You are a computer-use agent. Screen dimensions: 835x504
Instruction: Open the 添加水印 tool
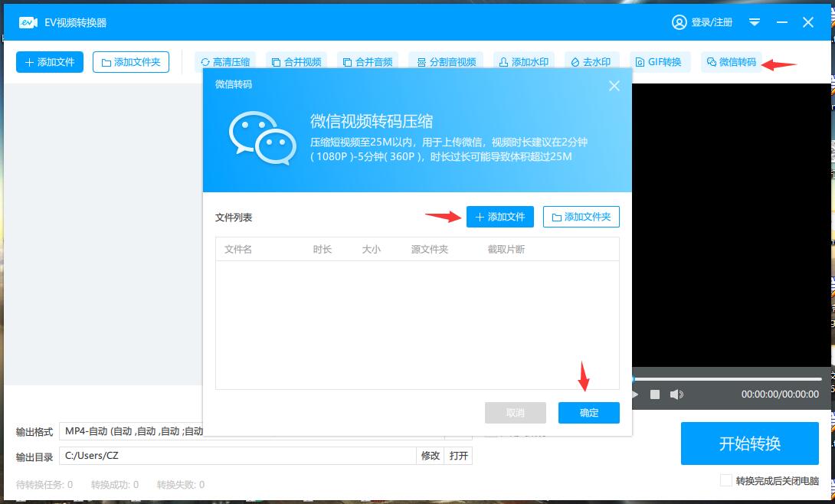[x=524, y=62]
